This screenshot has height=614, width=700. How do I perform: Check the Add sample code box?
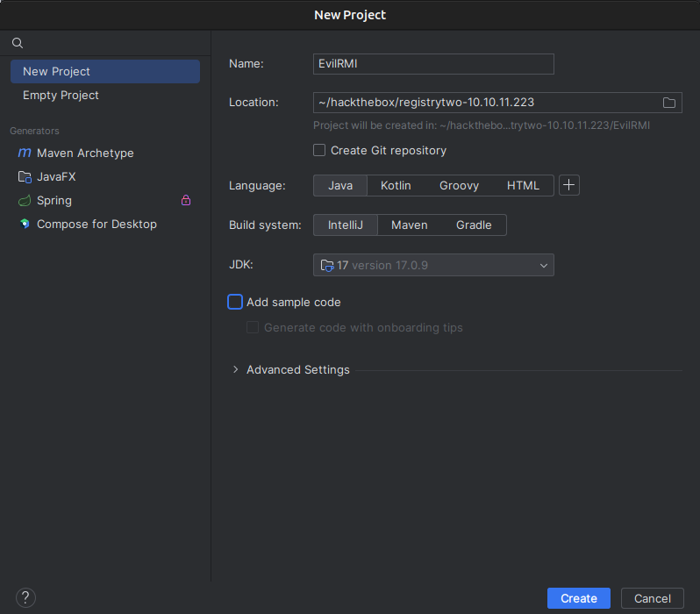click(x=235, y=302)
